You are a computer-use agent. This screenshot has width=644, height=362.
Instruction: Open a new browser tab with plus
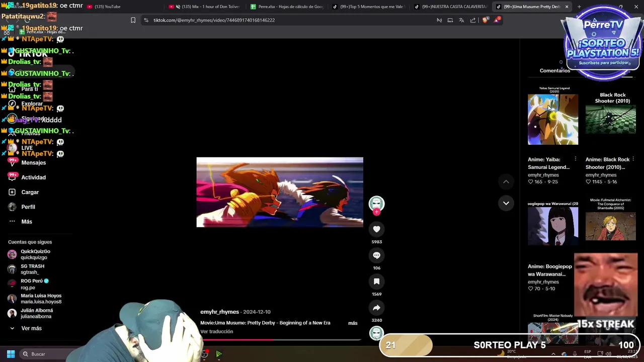[579, 7]
